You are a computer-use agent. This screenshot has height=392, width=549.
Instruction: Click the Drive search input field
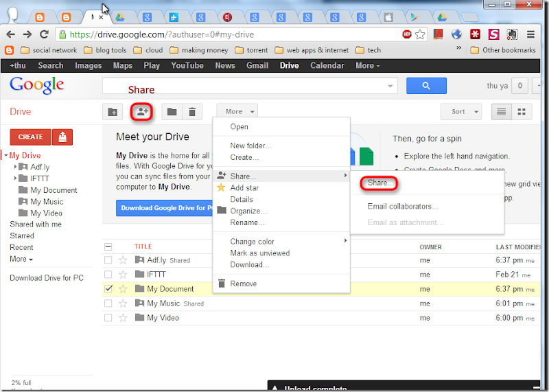[x=250, y=86]
